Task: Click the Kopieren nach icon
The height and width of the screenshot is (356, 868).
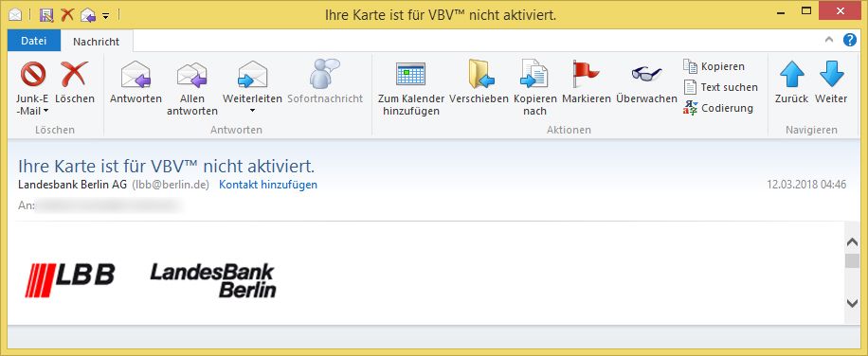Action: 534,74
